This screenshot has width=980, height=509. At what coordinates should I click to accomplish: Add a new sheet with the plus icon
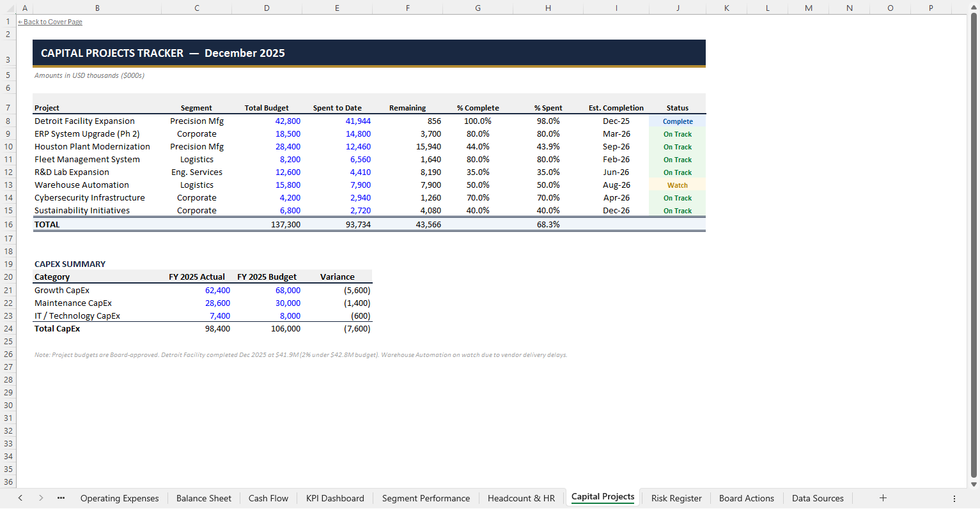883,498
